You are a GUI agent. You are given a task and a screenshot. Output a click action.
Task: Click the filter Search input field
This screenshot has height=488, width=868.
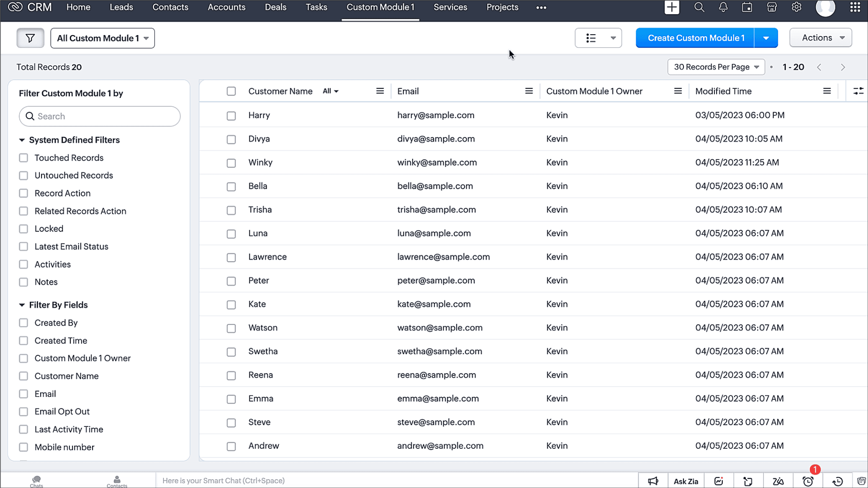point(100,116)
